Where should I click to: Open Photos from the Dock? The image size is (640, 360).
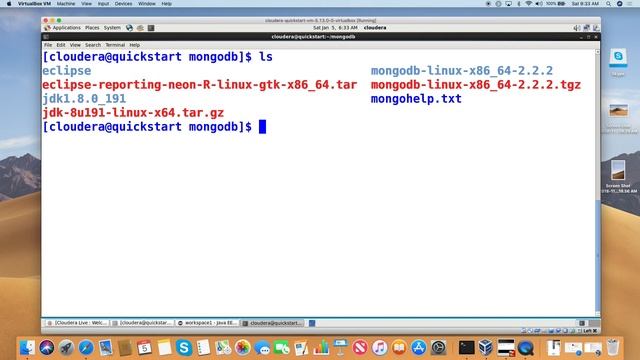click(242, 348)
